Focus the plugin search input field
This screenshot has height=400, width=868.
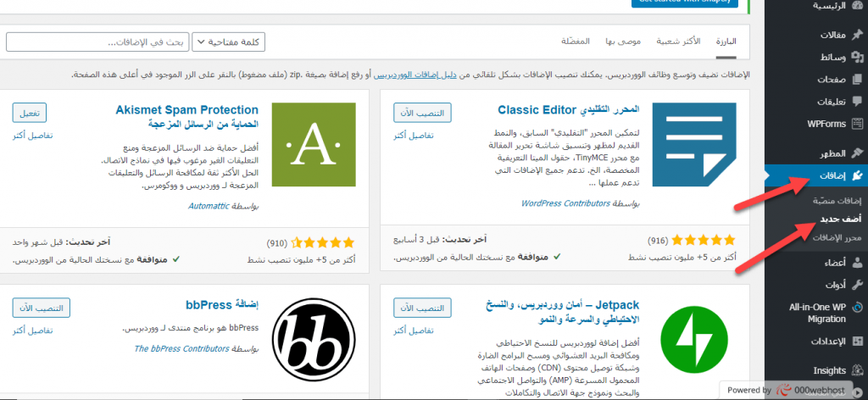97,42
